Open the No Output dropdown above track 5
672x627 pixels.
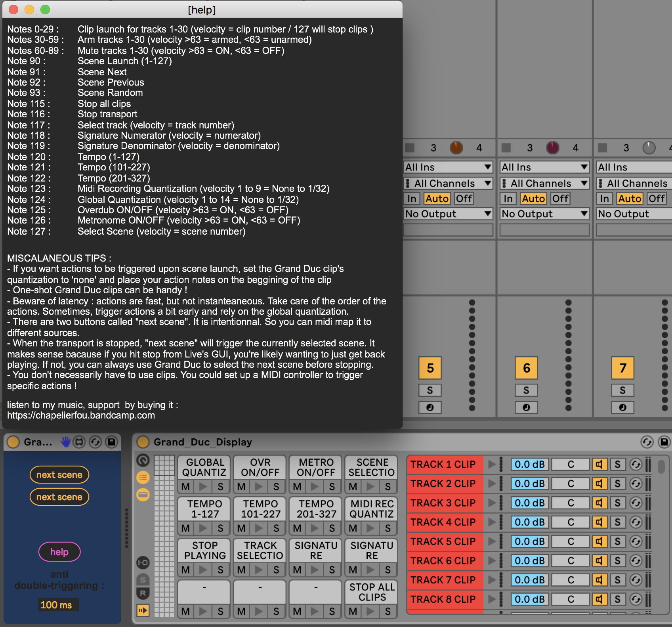(x=448, y=214)
